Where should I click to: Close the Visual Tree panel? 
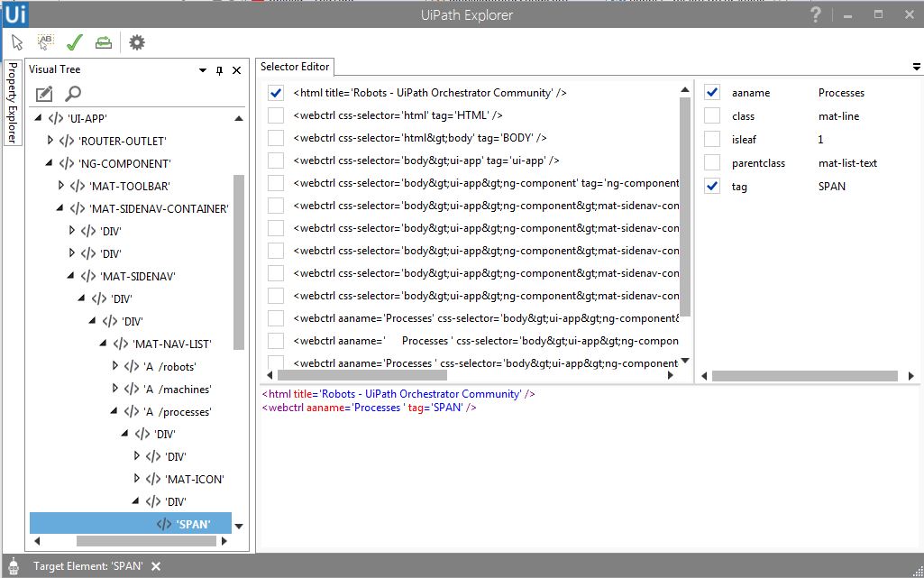pos(237,69)
